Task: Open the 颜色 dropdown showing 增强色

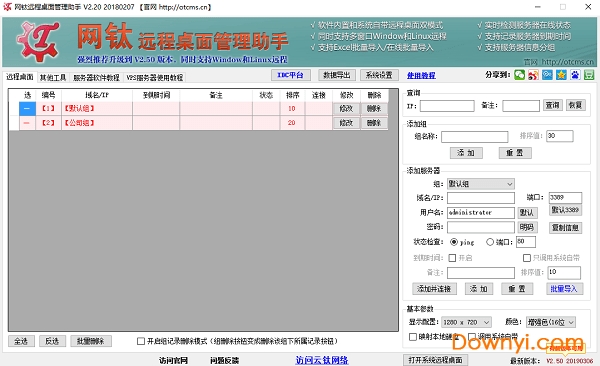Action: (551, 322)
